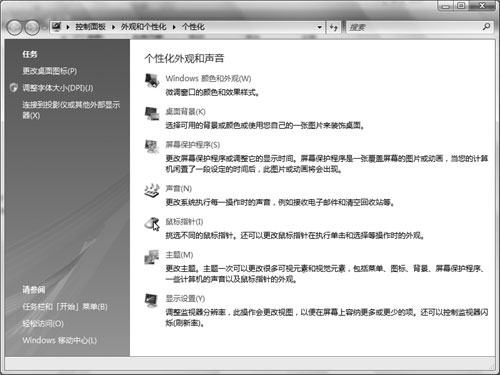Click the shield icon beside DPI option

point(14,88)
